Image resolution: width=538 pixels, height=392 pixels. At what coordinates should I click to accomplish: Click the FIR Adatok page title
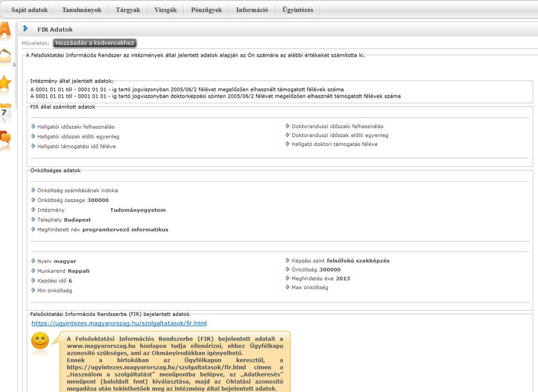pyautogui.click(x=55, y=29)
